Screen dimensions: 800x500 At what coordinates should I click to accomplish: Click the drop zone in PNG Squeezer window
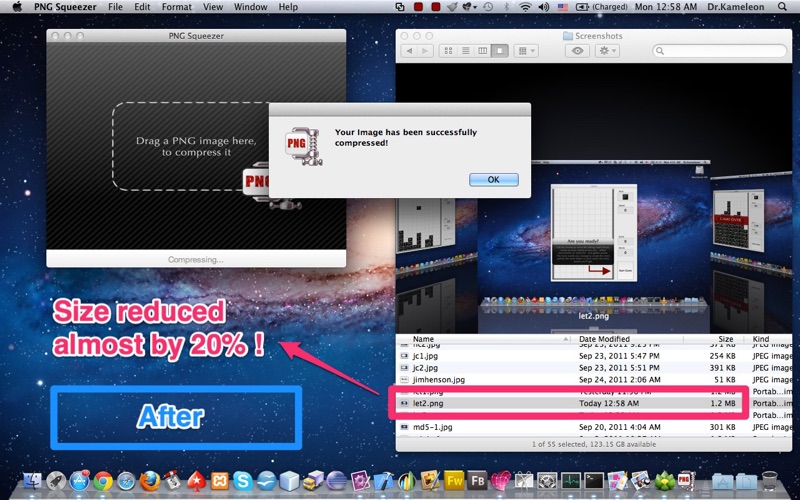point(191,146)
